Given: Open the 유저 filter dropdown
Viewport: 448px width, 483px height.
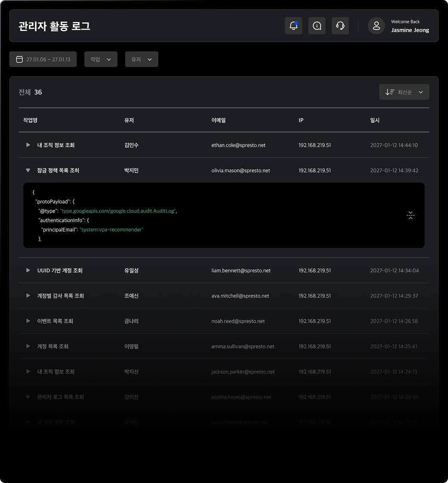Looking at the screenshot, I should [x=142, y=59].
